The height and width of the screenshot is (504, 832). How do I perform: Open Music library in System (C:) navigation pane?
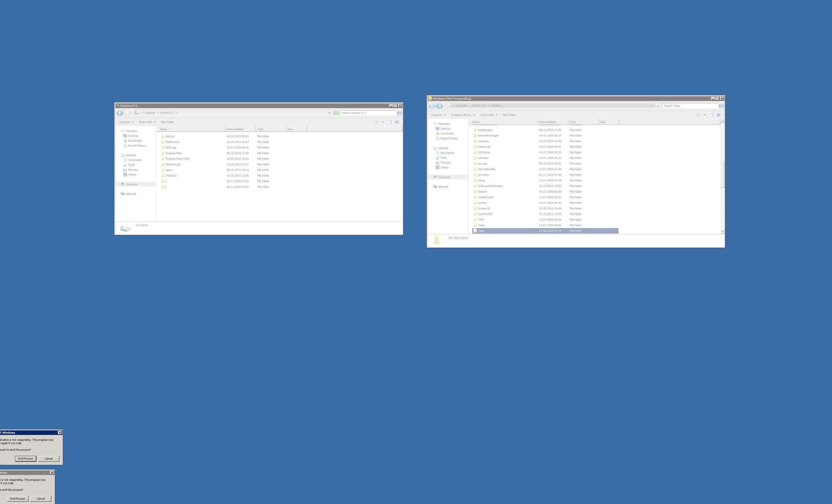tap(131, 165)
